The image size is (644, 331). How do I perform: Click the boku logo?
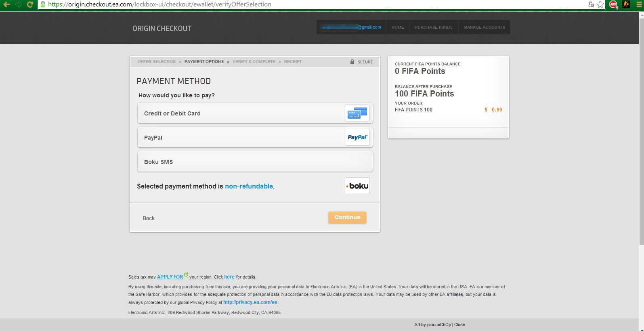click(357, 186)
